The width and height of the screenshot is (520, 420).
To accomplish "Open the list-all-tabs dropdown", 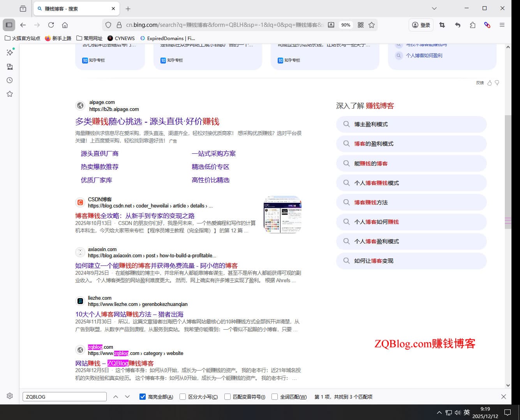I will coord(434,9).
